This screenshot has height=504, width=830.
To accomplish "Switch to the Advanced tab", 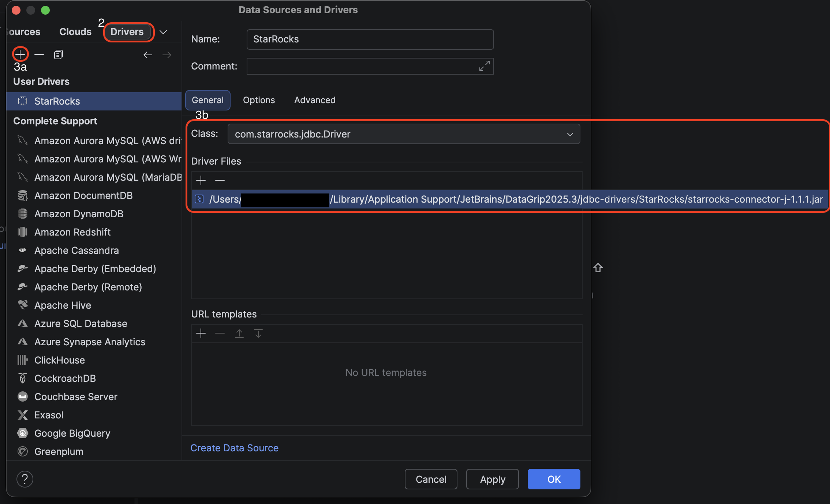I will coord(314,100).
